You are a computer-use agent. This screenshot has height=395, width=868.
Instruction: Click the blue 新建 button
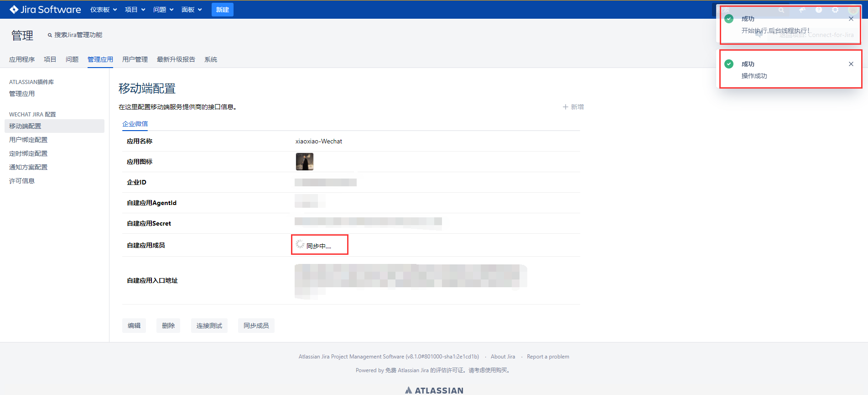(222, 10)
